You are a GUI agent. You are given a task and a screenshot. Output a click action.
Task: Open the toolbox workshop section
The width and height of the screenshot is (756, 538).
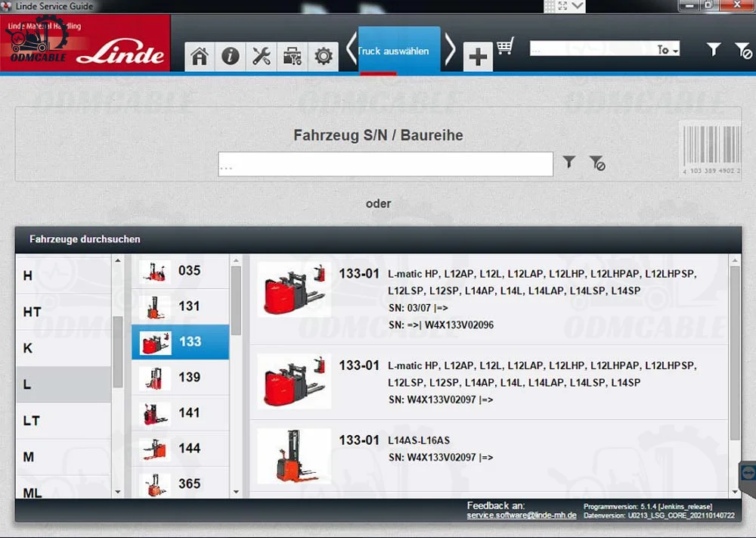[293, 56]
